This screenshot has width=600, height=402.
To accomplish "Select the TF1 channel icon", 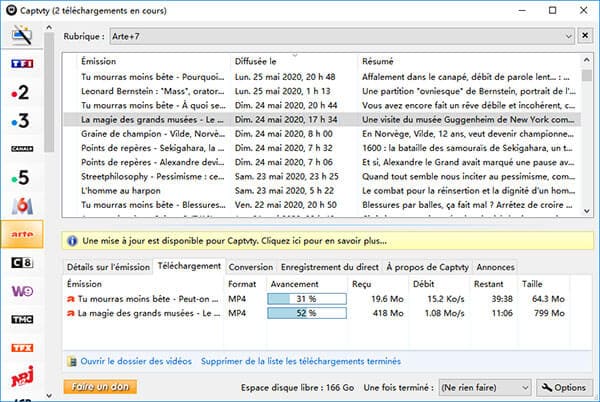I will 22,63.
